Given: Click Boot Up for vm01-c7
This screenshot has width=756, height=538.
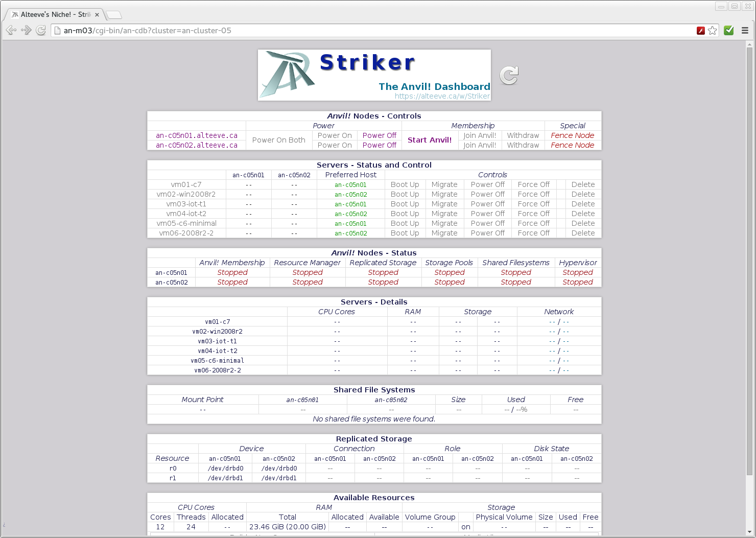Looking at the screenshot, I should point(405,184).
